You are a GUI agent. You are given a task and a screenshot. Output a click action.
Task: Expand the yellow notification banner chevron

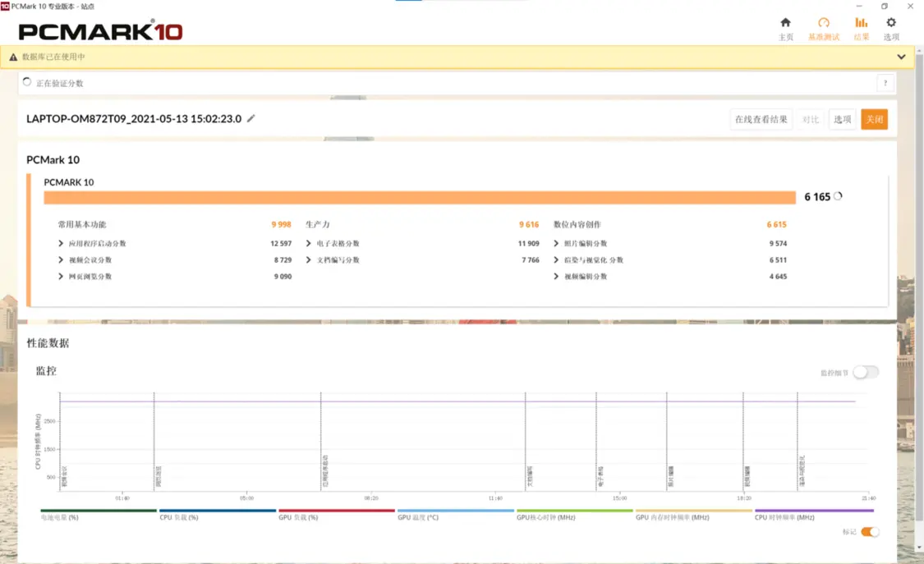tap(901, 57)
